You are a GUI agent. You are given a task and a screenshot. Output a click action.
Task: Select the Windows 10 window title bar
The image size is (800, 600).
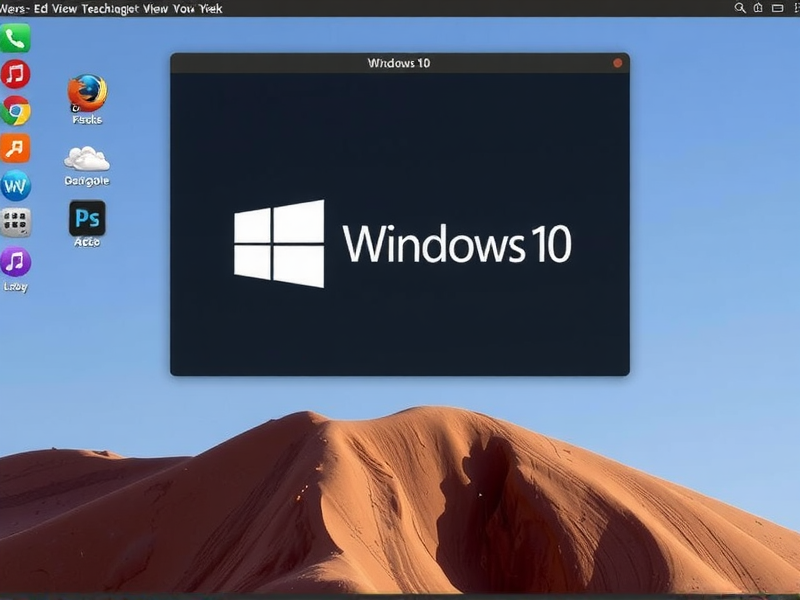coord(398,61)
